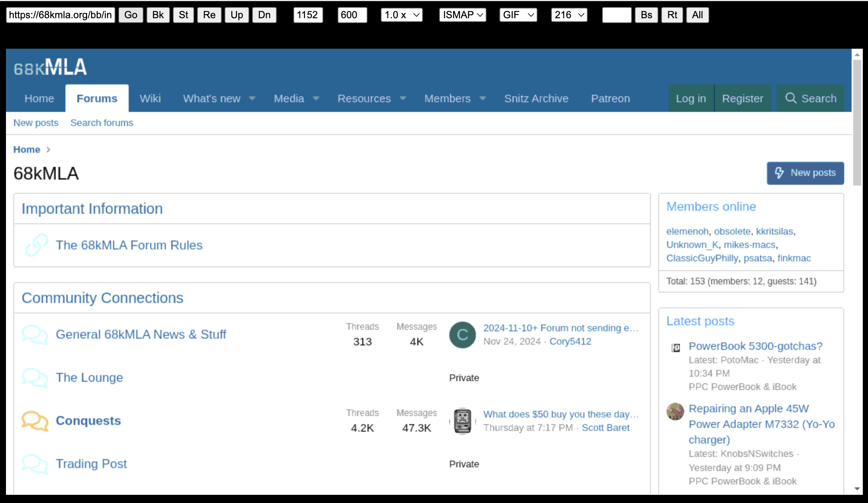Expand the What's new dropdown arrow

[252, 99]
